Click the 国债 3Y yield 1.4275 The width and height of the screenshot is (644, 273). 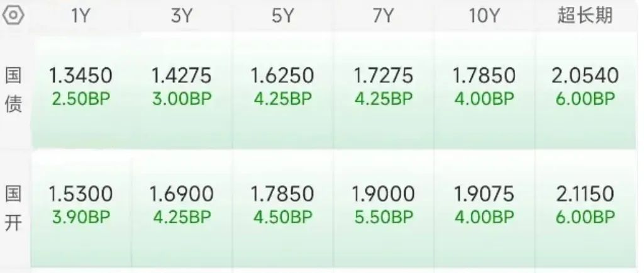[x=182, y=76]
